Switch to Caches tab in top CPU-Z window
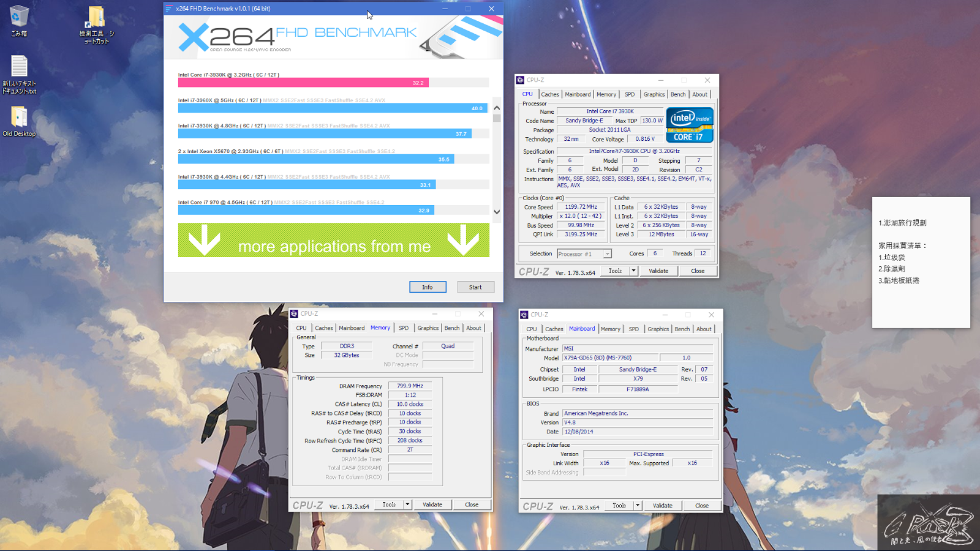The width and height of the screenshot is (980, 551). tap(550, 94)
